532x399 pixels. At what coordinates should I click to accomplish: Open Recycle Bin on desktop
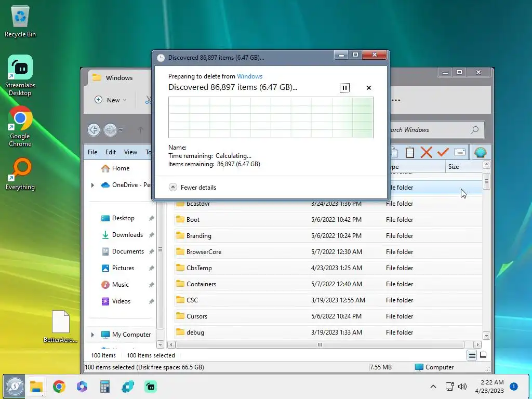pyautogui.click(x=20, y=22)
